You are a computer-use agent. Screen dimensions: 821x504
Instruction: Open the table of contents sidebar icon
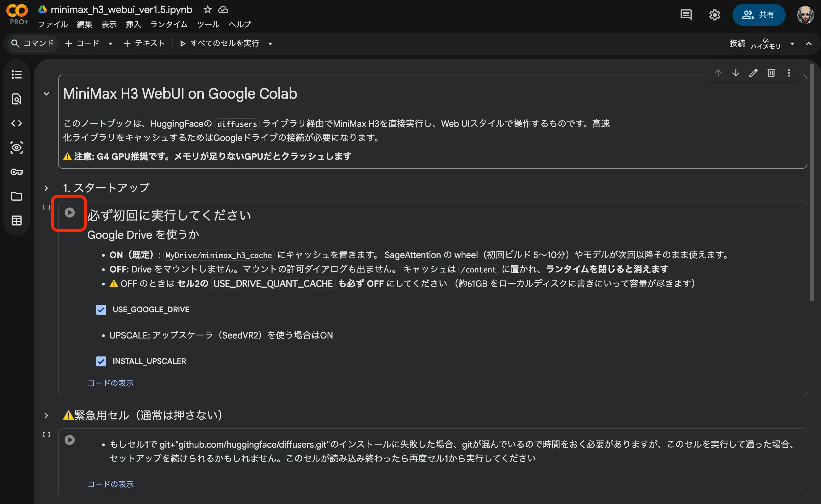point(16,74)
